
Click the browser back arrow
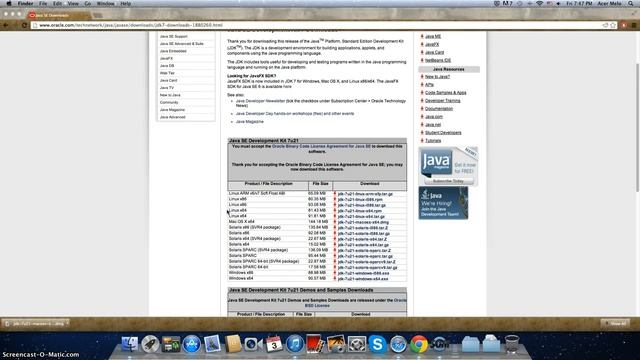tap(6, 25)
